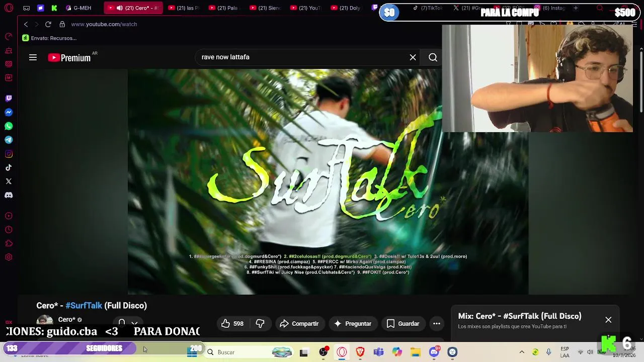
Task: Open Telegram in Opera sidebar
Action: [9, 140]
